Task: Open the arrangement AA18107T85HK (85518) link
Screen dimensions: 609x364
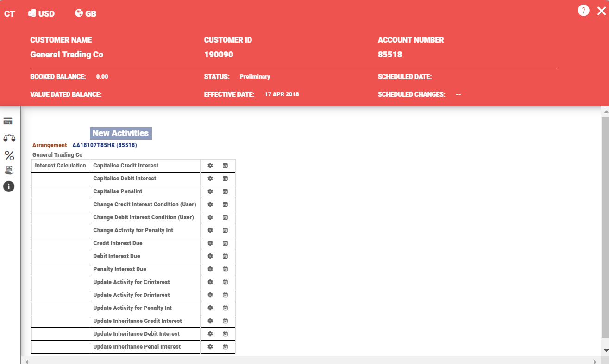Action: click(104, 145)
